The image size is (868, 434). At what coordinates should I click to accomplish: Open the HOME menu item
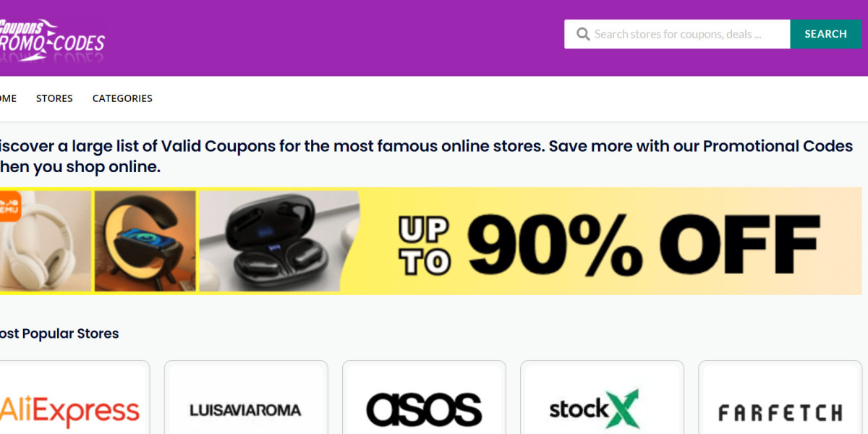(6, 98)
